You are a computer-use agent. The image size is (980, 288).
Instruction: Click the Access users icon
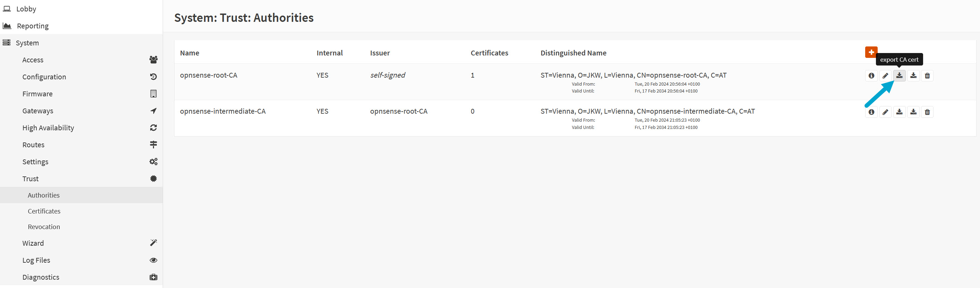click(153, 60)
